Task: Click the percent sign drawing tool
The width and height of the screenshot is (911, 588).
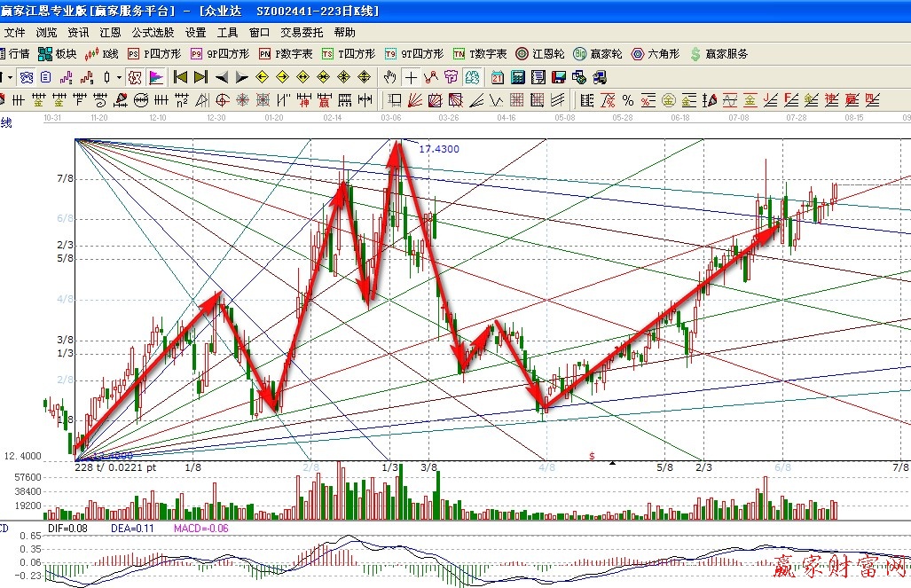Action: click(x=627, y=99)
